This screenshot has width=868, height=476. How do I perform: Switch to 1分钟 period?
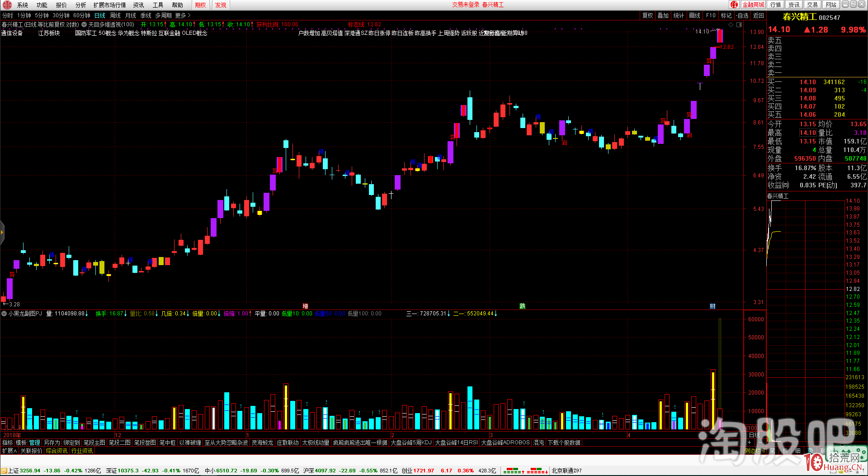[x=24, y=15]
